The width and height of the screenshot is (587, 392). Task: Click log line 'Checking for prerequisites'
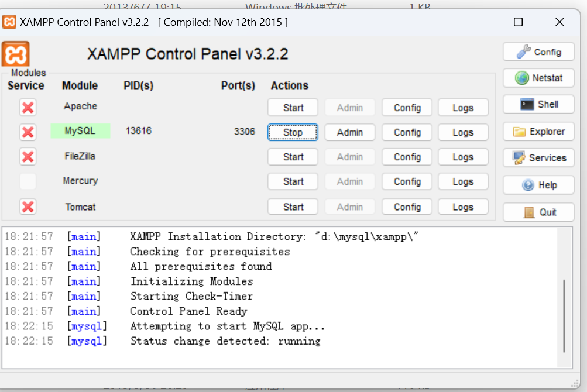tap(210, 252)
